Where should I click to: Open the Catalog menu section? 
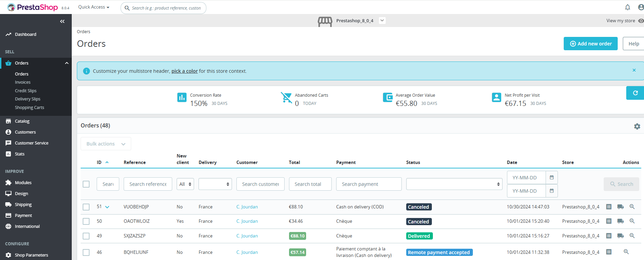[x=22, y=121]
